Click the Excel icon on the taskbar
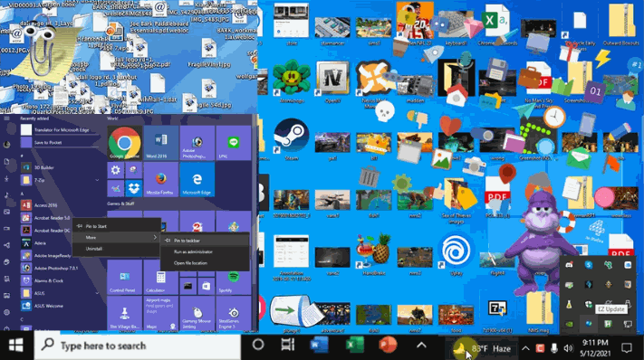Screen dimensions: 644x360 point(354,346)
